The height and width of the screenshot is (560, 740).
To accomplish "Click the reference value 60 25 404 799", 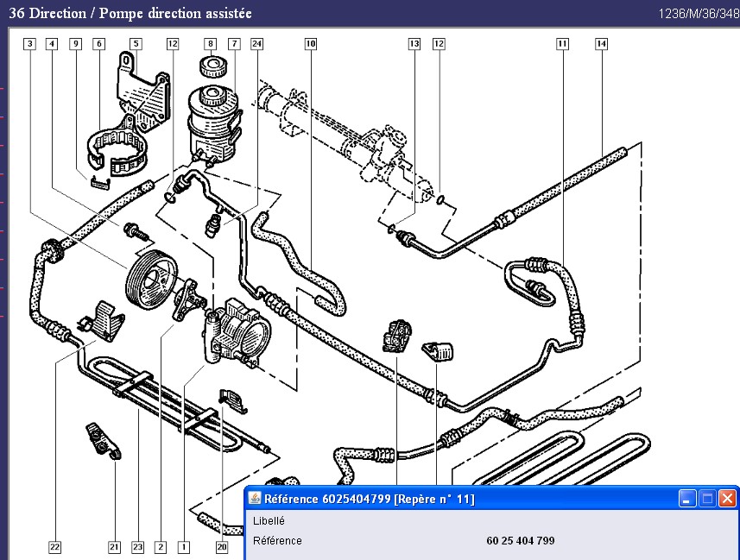I will click(521, 541).
